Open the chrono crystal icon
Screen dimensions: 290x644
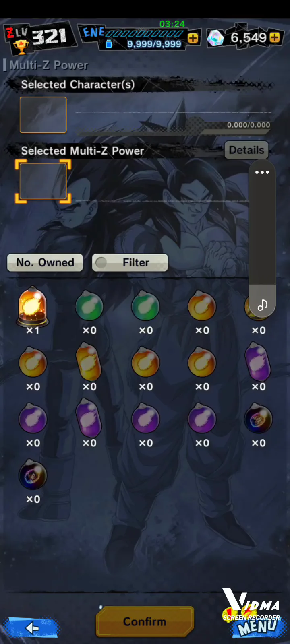pyautogui.click(x=215, y=38)
